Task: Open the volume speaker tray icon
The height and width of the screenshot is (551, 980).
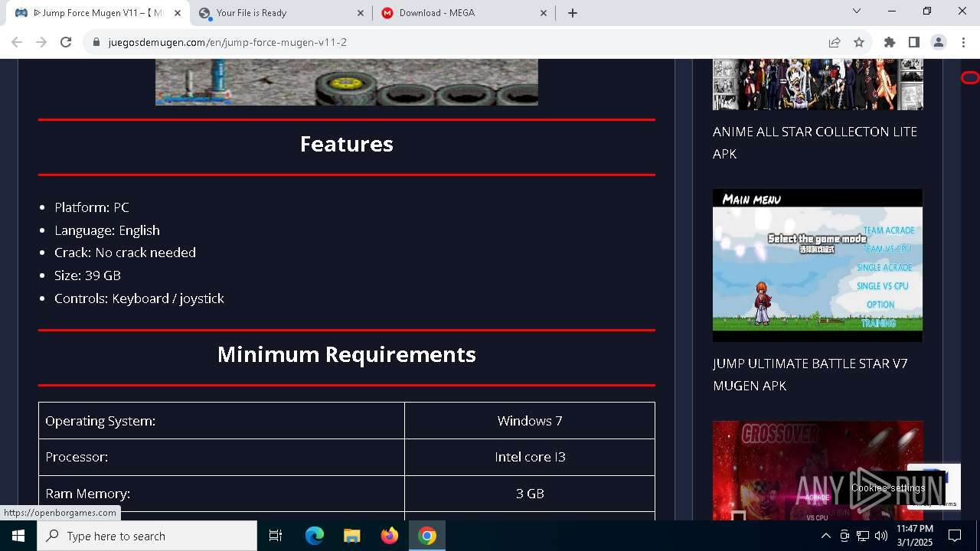Action: point(881,536)
